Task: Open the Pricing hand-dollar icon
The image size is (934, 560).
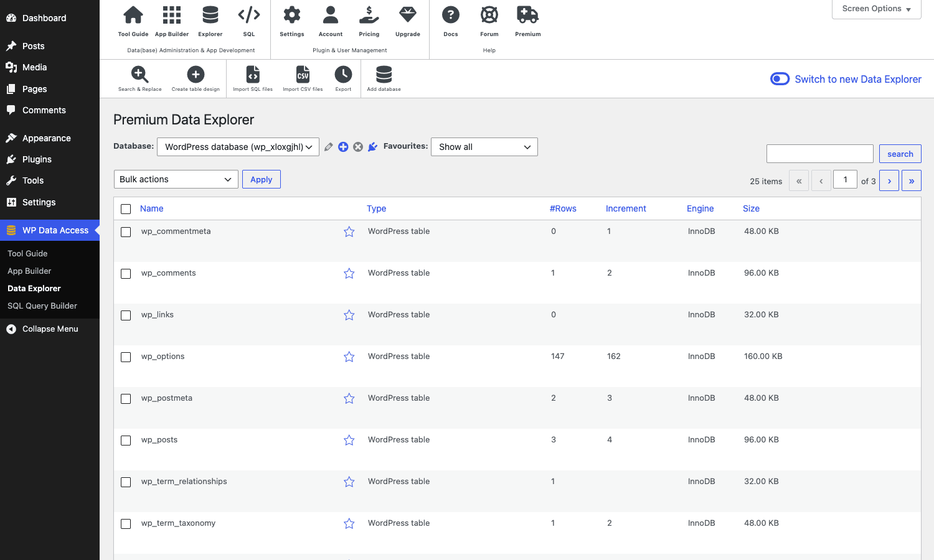Action: (x=369, y=15)
